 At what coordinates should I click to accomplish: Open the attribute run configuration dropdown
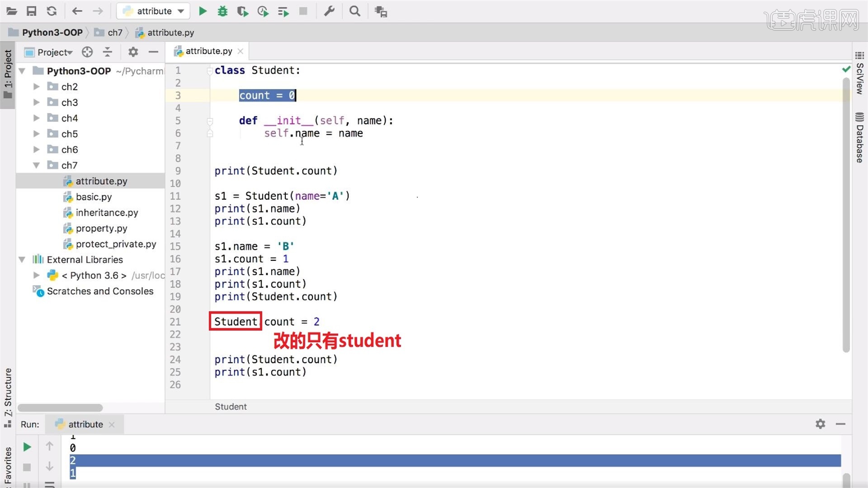click(x=153, y=11)
